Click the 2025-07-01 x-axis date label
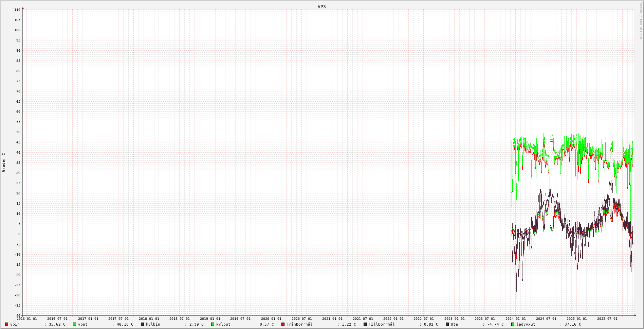Viewport: 644px width, 329px height. pyautogui.click(x=607, y=319)
